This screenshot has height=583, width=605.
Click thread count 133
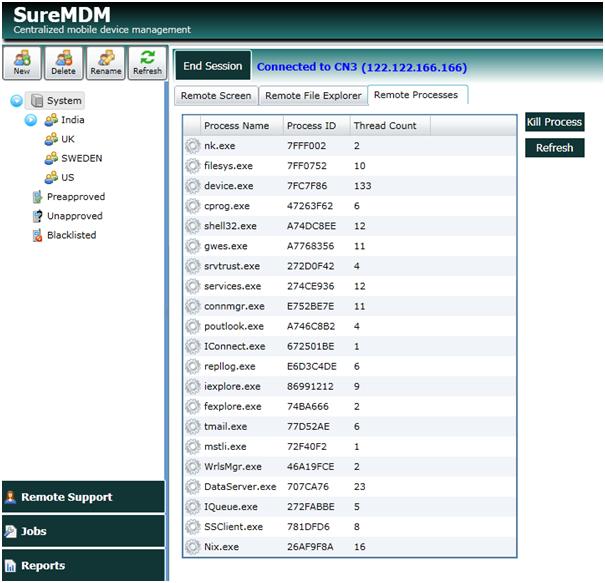(362, 186)
